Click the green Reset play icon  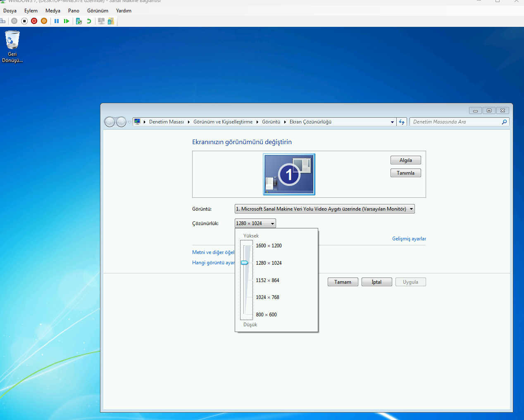[x=67, y=21]
